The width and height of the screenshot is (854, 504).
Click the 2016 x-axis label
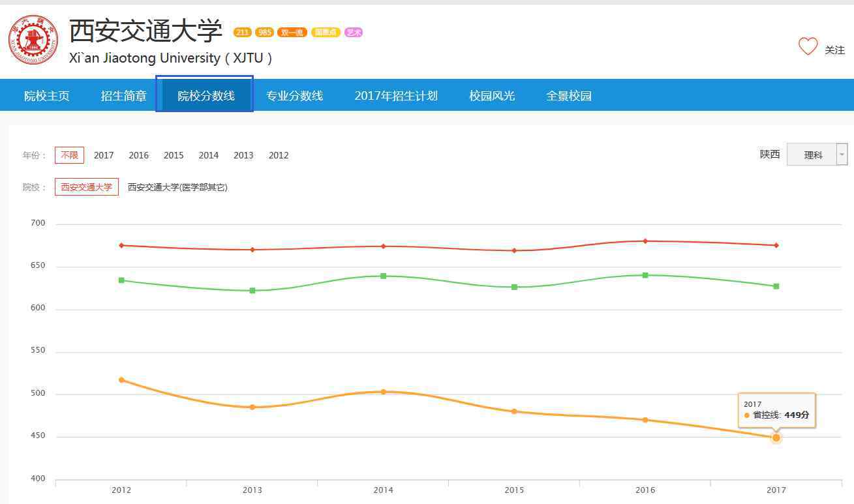click(x=645, y=490)
